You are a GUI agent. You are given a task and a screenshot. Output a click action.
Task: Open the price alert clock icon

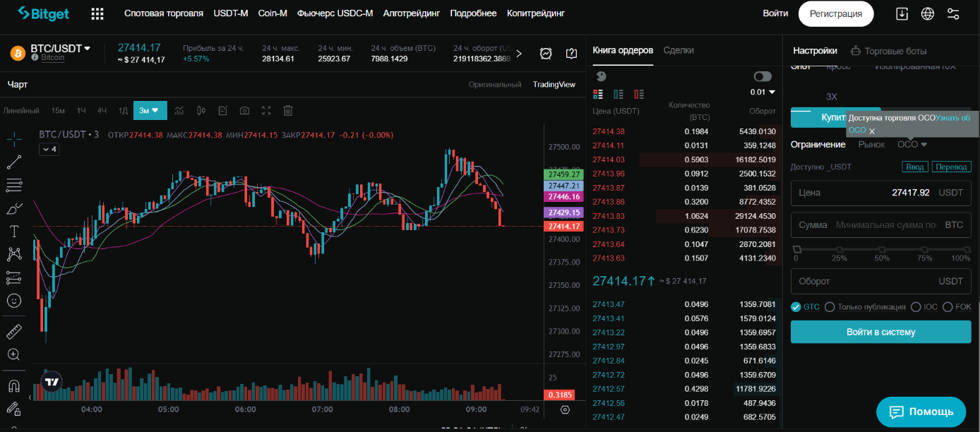coord(546,53)
